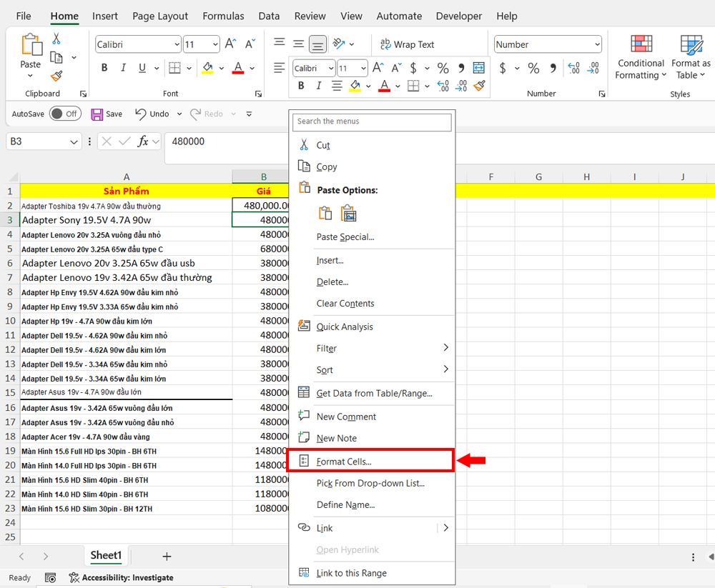Click the Cut scissors icon in ribbon
Viewport: 715px width, 588px height.
tap(56, 39)
